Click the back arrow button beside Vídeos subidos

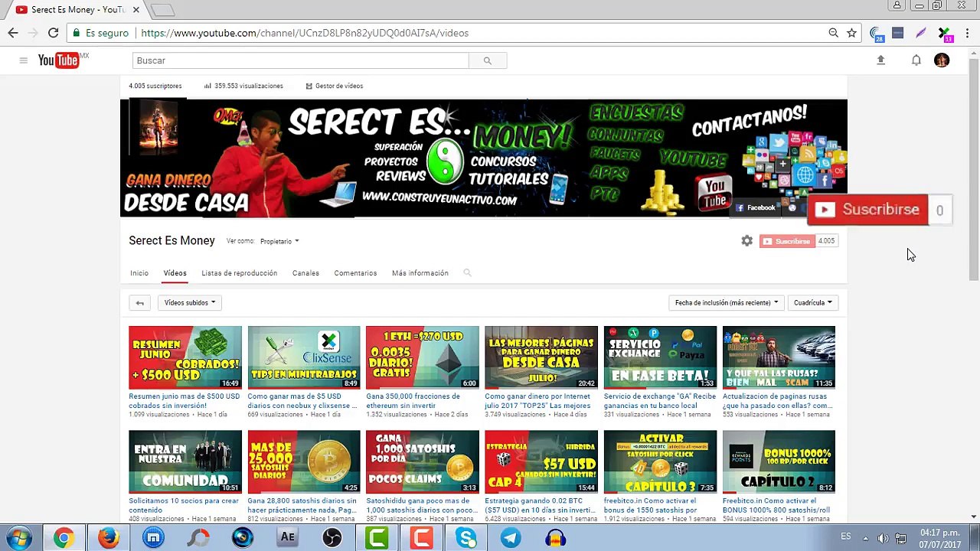pyautogui.click(x=139, y=303)
